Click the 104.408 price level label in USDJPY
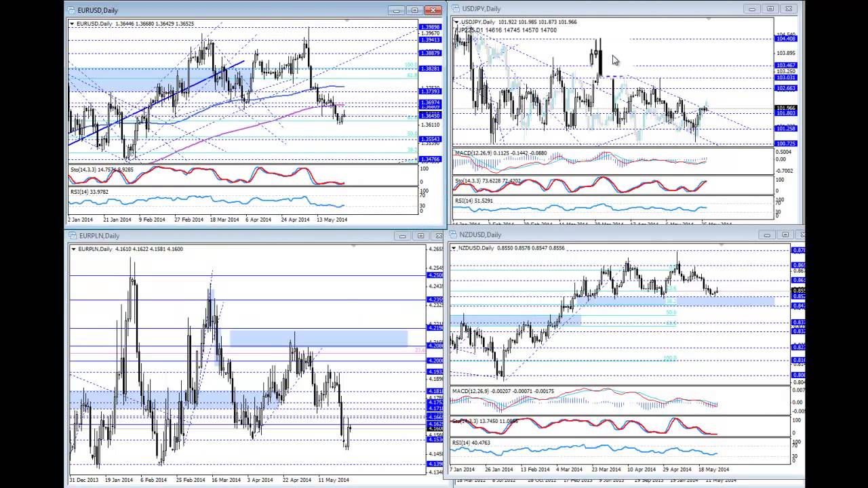This screenshot has height=488, width=868. pos(786,39)
